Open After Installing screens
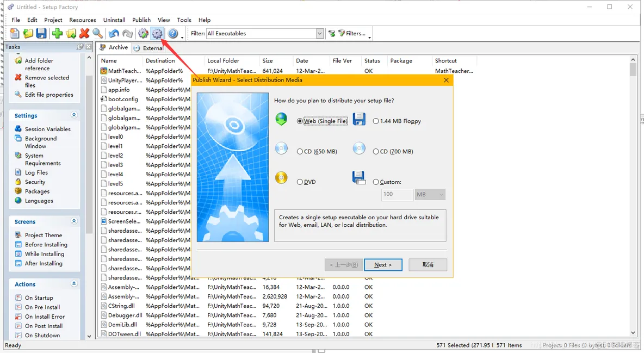This screenshot has height=353, width=644. tap(44, 263)
